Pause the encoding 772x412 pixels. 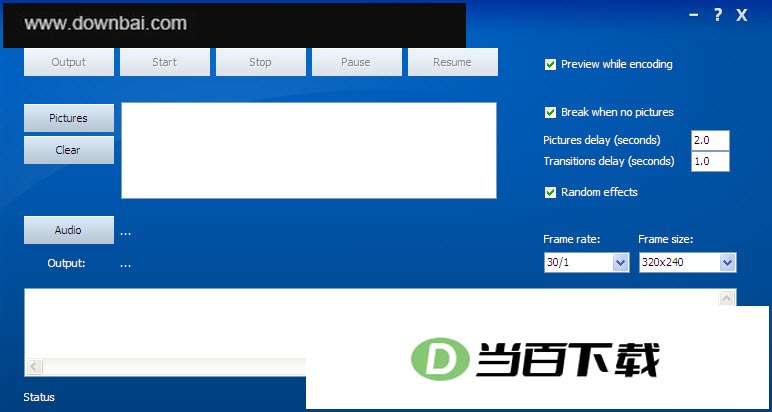(356, 62)
